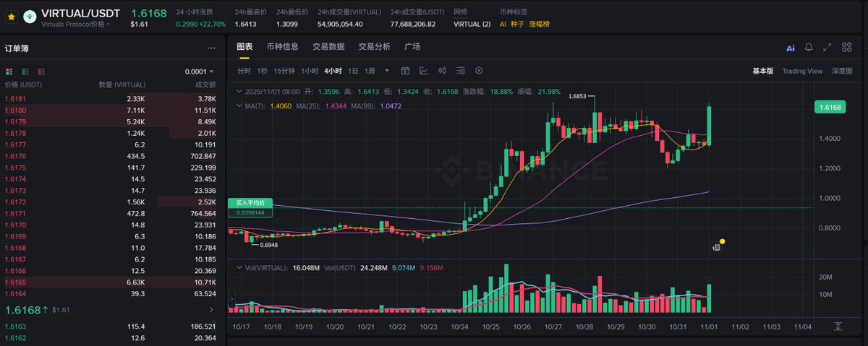Select the 15分钟 interval
Image resolution: width=868 pixels, height=346 pixels.
[x=284, y=71]
